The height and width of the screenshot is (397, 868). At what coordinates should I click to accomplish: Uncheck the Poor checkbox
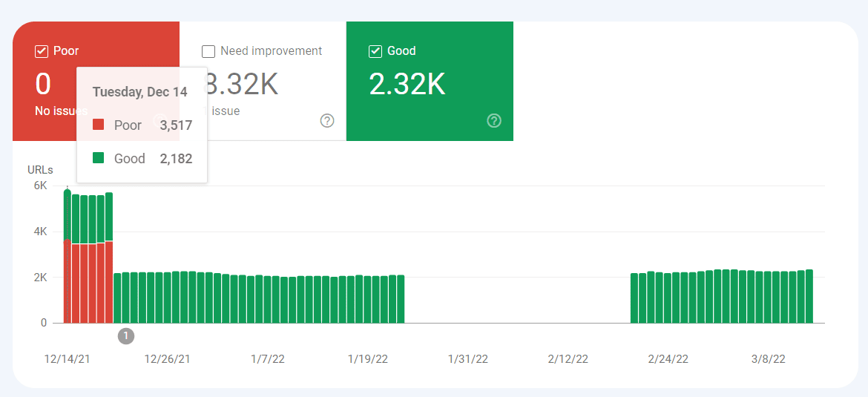[42, 51]
